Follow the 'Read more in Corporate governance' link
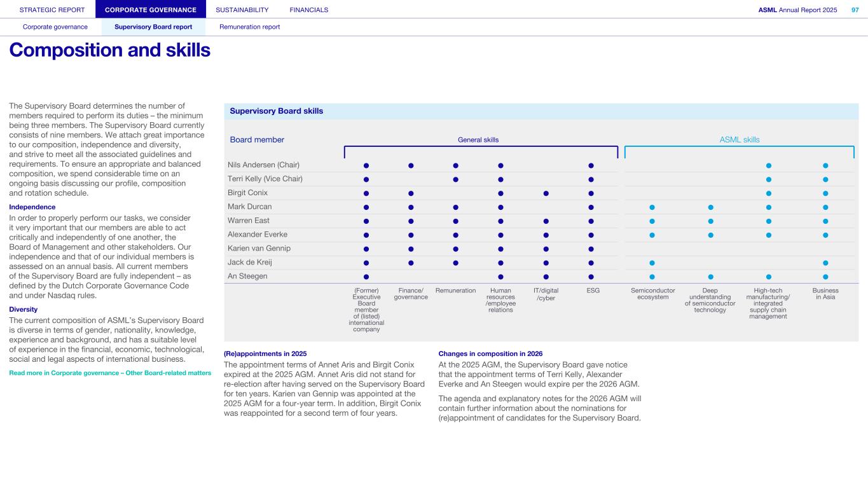Screen dimensions: 868x489 (110, 373)
